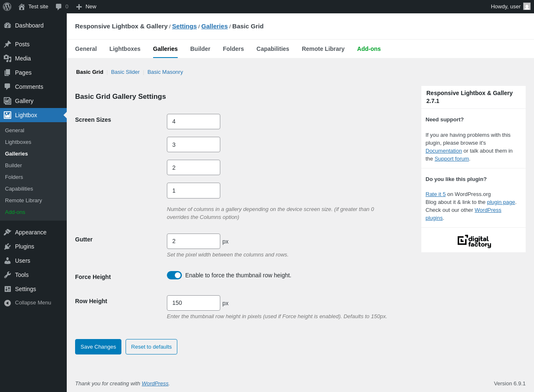Select the Basic Masonry sub-tab
Screen dimensions: 534x392
click(x=165, y=72)
